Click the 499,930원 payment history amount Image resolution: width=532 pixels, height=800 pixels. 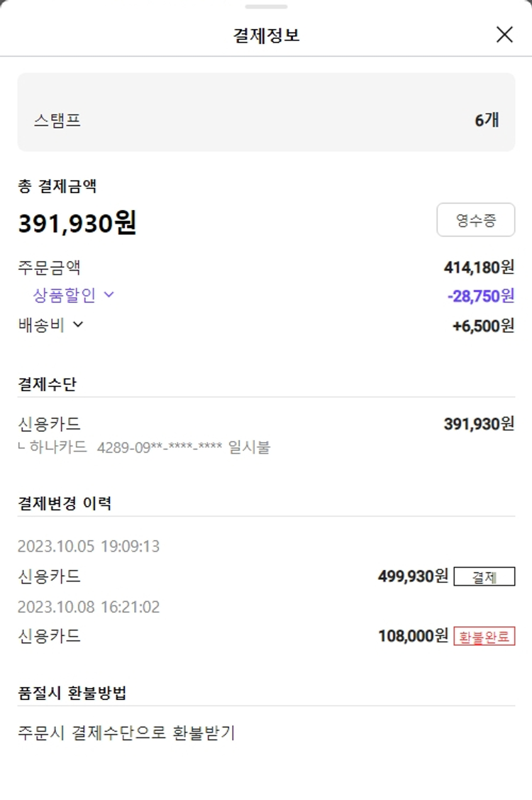click(x=413, y=576)
